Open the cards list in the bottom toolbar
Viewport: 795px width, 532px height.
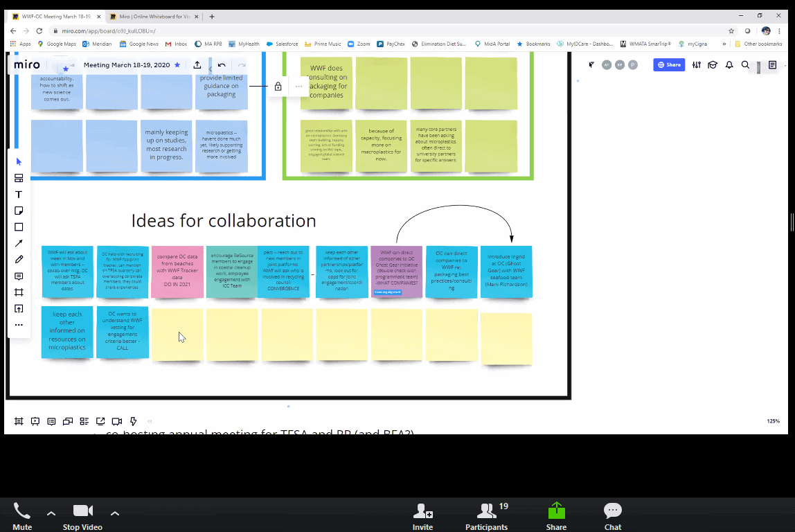pos(84,421)
